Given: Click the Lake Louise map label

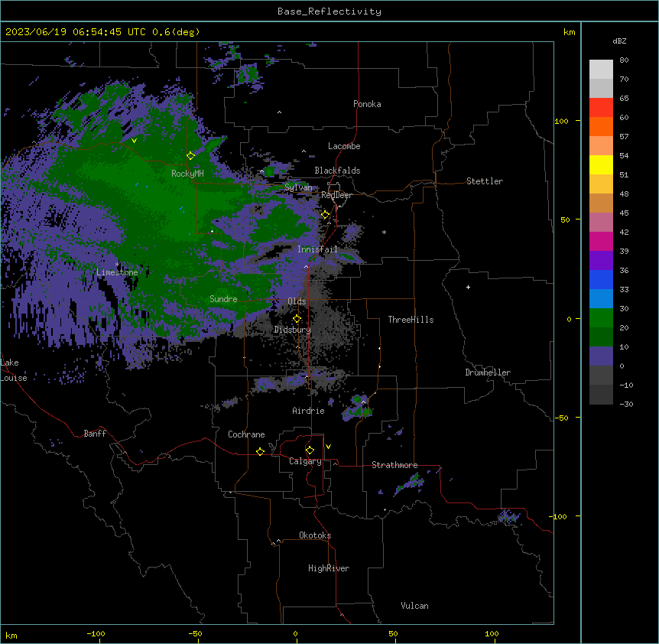Looking at the screenshot, I should click(14, 370).
